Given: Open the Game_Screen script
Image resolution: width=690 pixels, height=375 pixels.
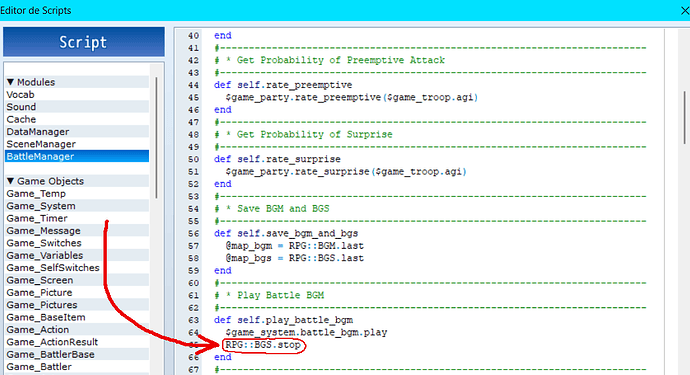Looking at the screenshot, I should pyautogui.click(x=77, y=280).
